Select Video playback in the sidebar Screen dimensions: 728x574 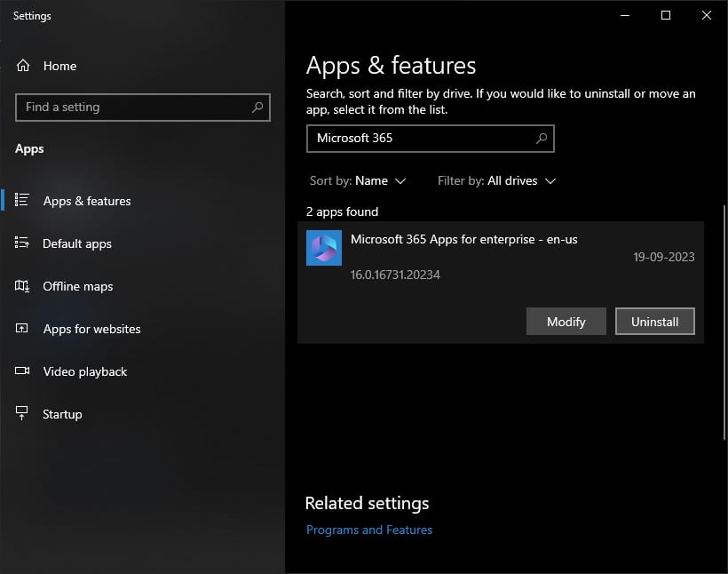(85, 371)
